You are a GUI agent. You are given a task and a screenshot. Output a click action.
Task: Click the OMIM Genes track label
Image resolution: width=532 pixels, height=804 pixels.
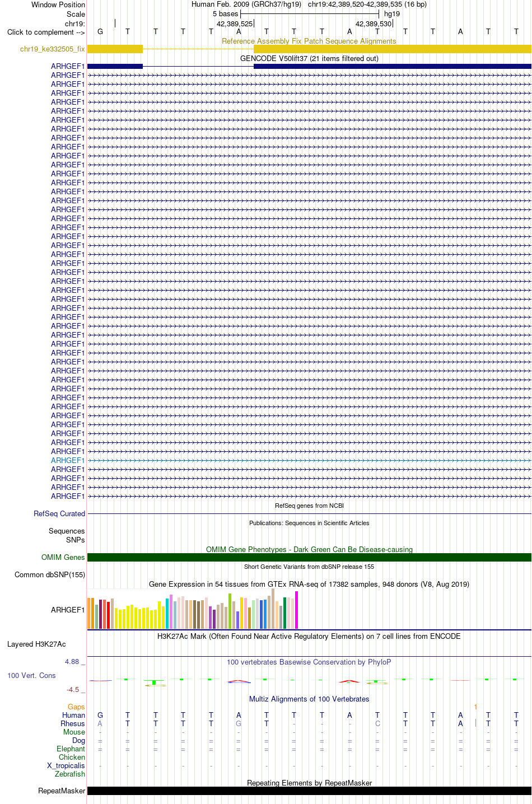pyautogui.click(x=63, y=558)
